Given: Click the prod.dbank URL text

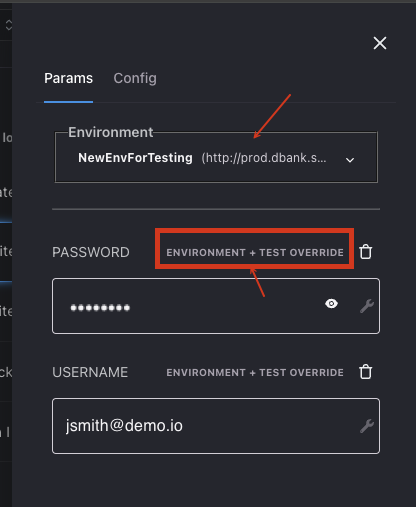Looking at the screenshot, I should (264, 158).
